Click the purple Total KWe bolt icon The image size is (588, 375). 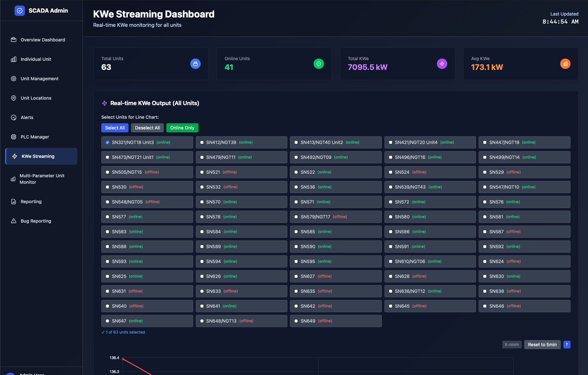(442, 64)
